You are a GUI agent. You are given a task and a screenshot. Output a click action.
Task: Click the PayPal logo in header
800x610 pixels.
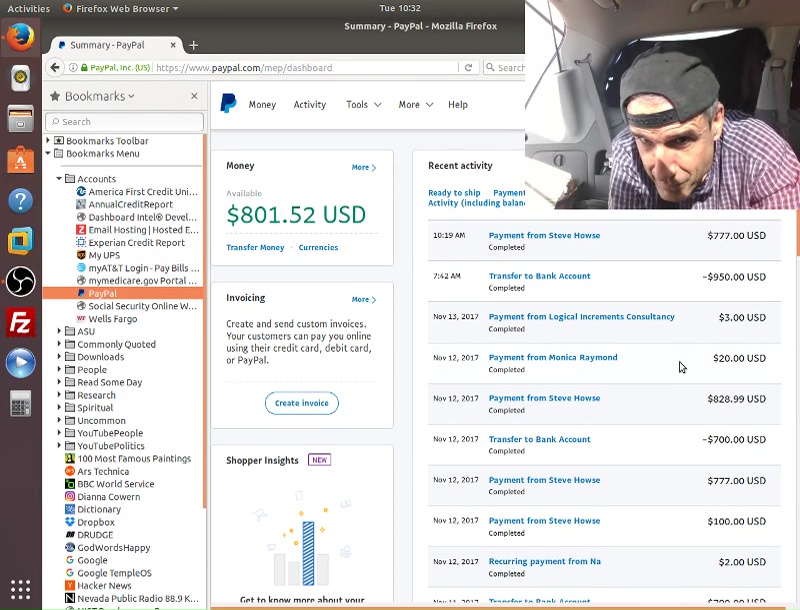click(228, 104)
